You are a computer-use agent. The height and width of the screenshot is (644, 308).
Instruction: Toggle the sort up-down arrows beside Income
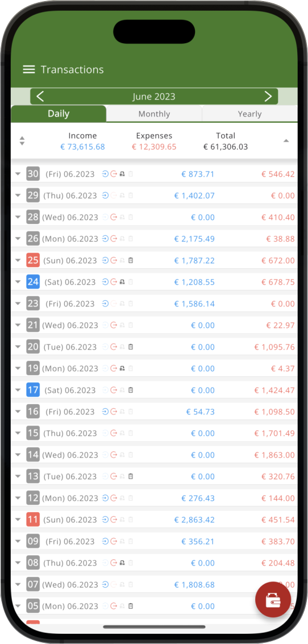pyautogui.click(x=22, y=141)
